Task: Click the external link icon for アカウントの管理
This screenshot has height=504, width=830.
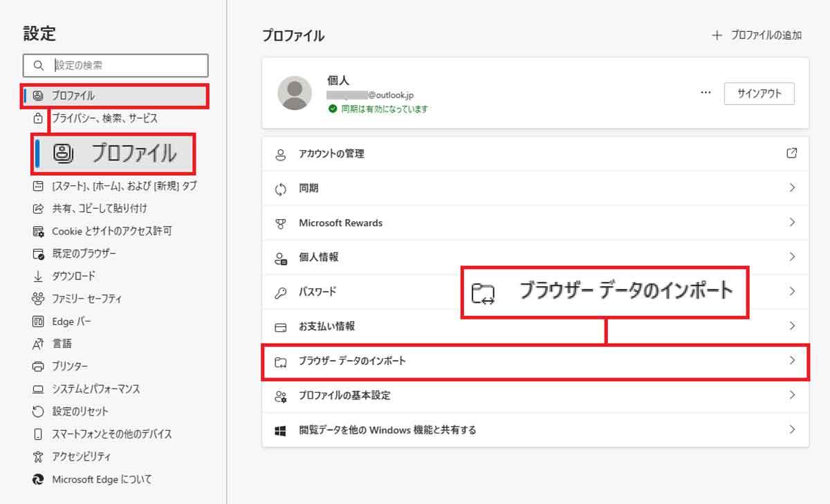Action: (x=792, y=153)
